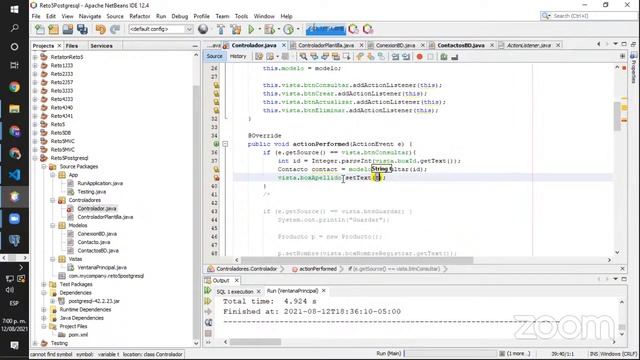Click the Save All toolbar icon
The width and height of the screenshot is (640, 360).
(82, 29)
